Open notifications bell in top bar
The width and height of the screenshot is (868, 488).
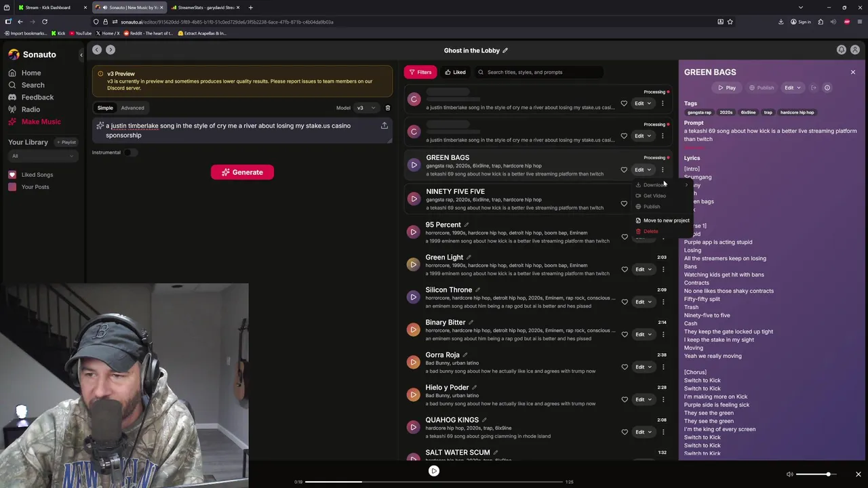(841, 49)
